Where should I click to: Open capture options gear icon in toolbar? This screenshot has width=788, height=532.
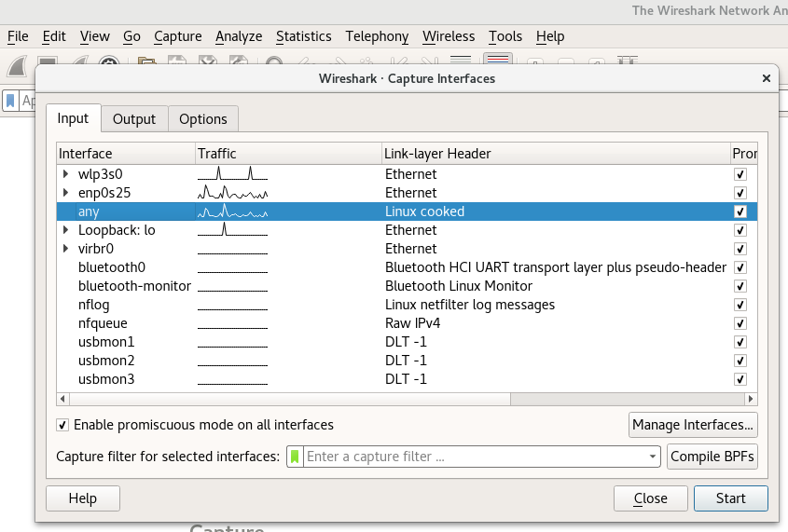[x=109, y=61]
